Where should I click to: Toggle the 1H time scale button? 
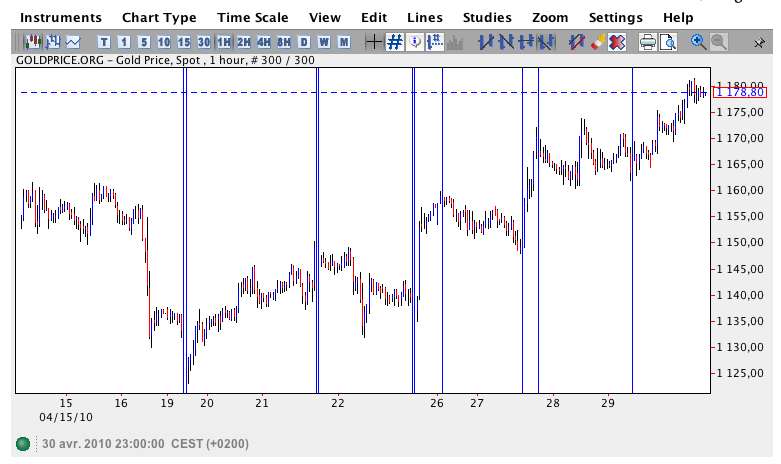[224, 42]
